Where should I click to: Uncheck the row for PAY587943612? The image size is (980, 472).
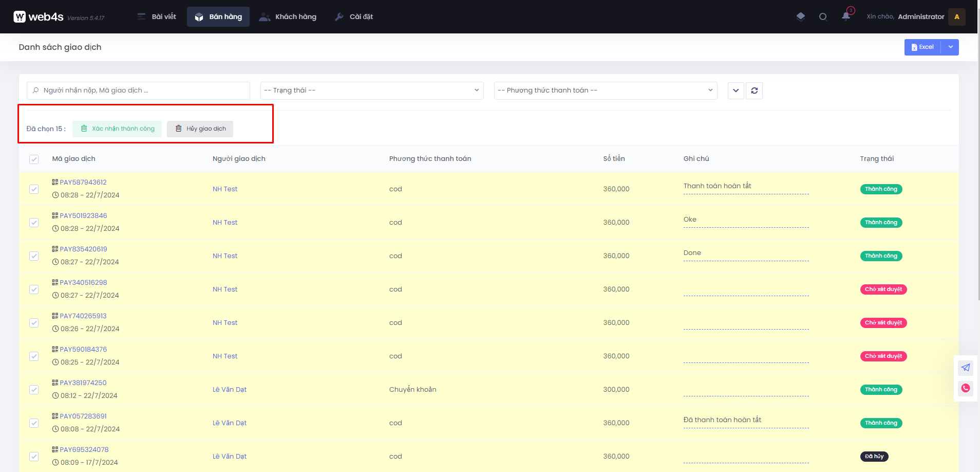tap(34, 189)
